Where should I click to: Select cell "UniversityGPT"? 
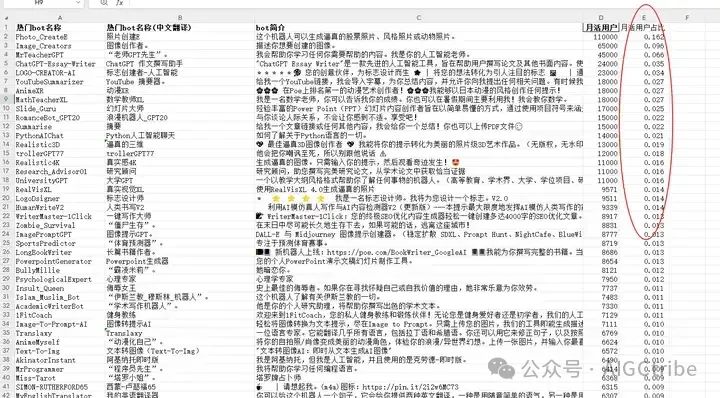click(41, 180)
